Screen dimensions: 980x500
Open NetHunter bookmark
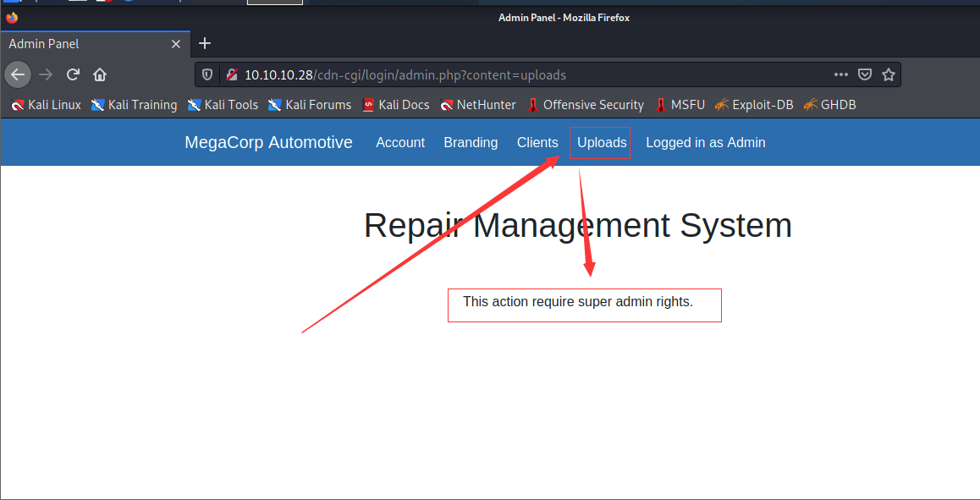tap(478, 105)
